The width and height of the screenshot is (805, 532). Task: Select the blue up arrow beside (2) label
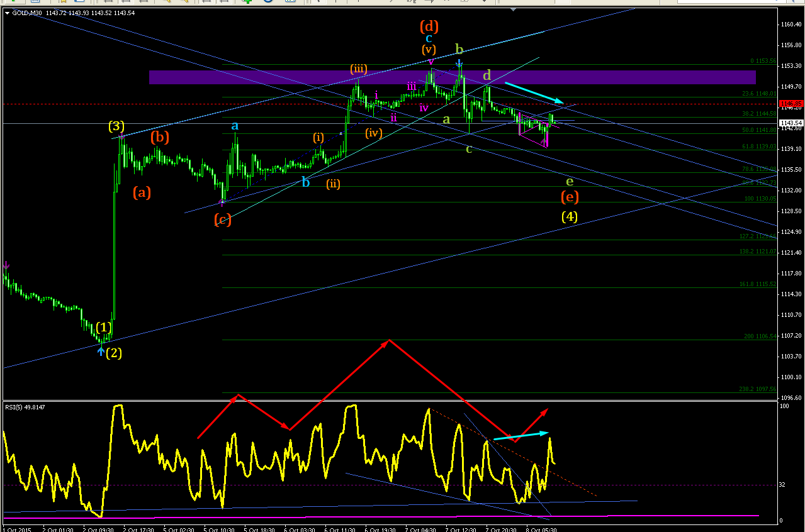[101, 352]
